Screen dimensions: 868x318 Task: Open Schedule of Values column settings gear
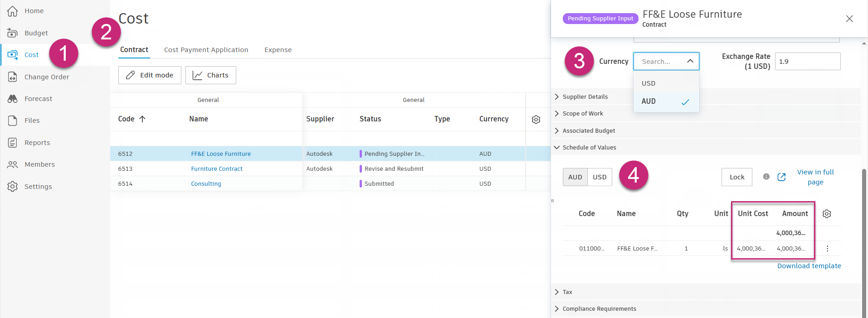pyautogui.click(x=827, y=214)
